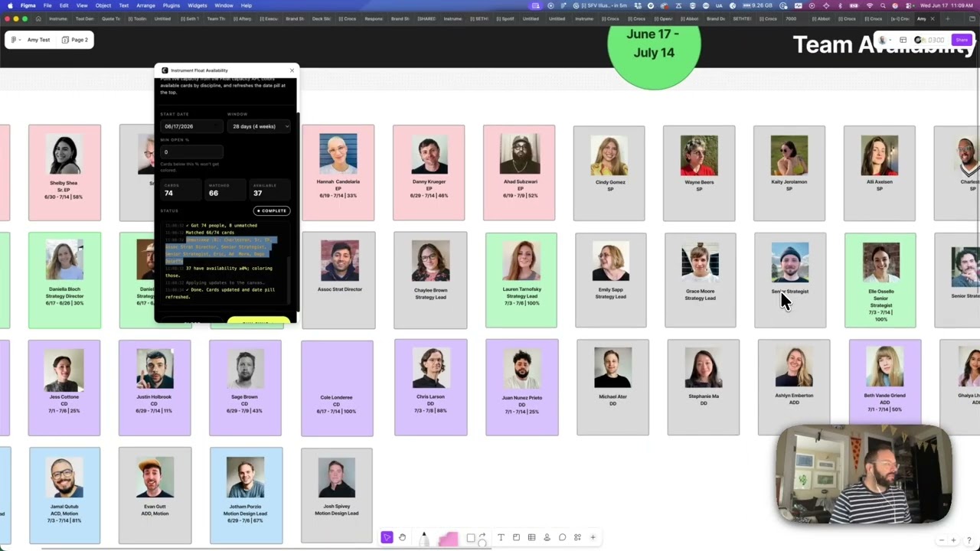Select the Move tool in bottom toolbar

pos(387,537)
